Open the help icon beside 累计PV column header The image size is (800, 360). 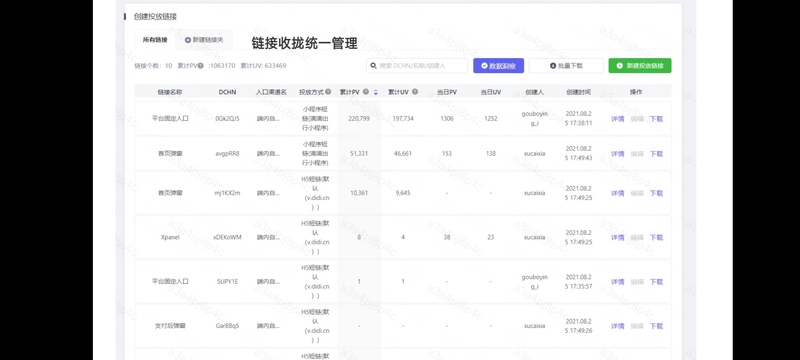pos(366,92)
